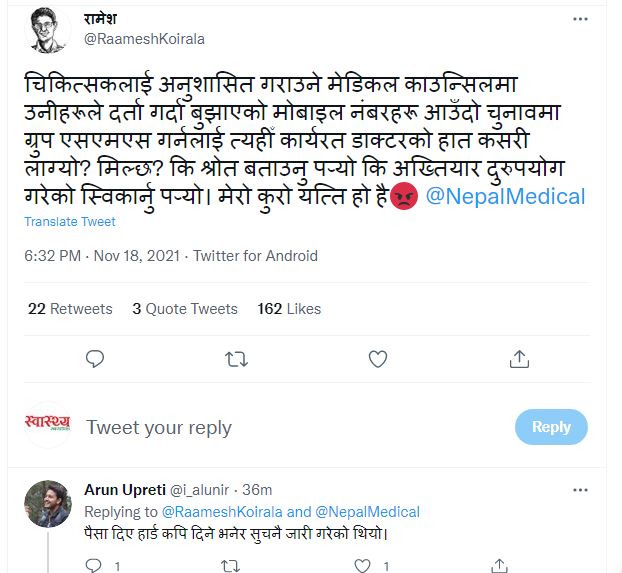Like the main tweet with heart icon

[x=378, y=358]
